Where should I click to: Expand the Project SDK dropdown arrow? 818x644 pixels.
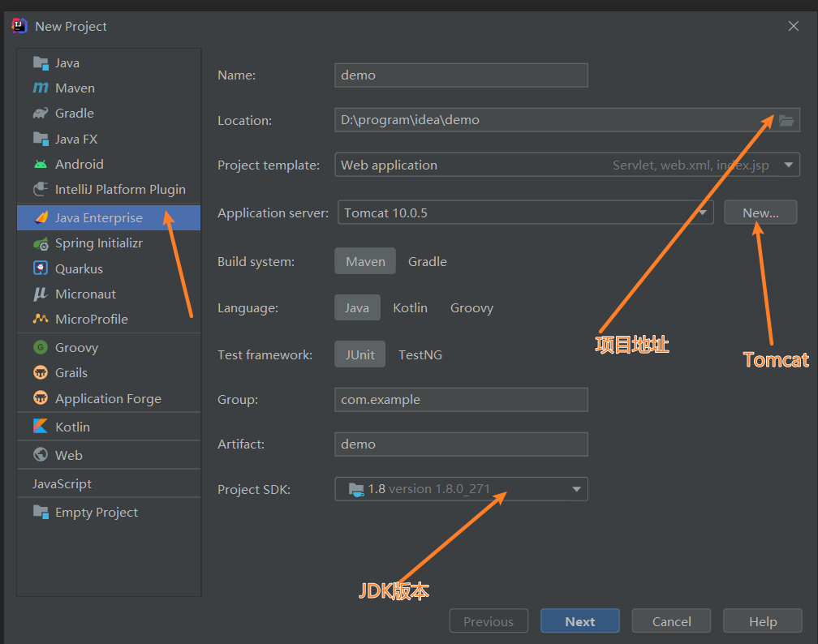pos(576,489)
